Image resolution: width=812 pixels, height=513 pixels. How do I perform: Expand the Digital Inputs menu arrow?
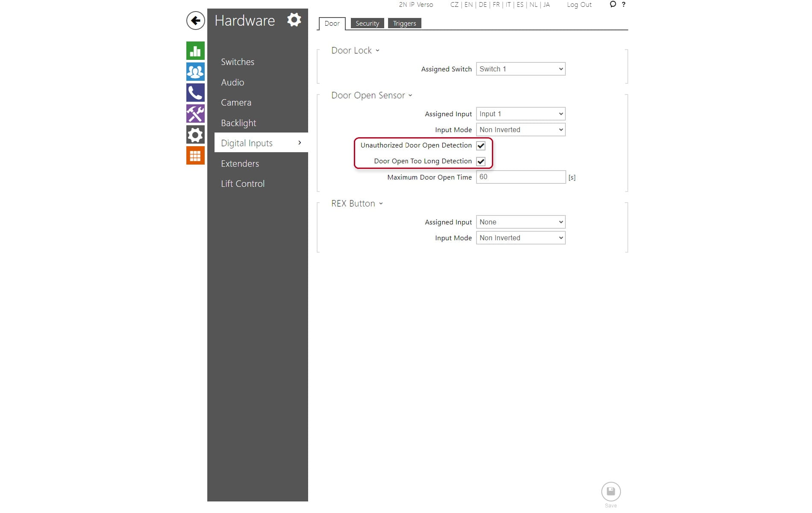tap(300, 143)
